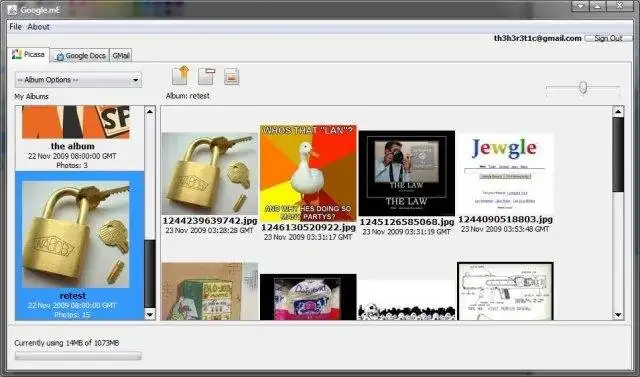This screenshot has height=377, width=640.
Task: Select the retest album padlock thumbnail
Action: tap(76, 234)
